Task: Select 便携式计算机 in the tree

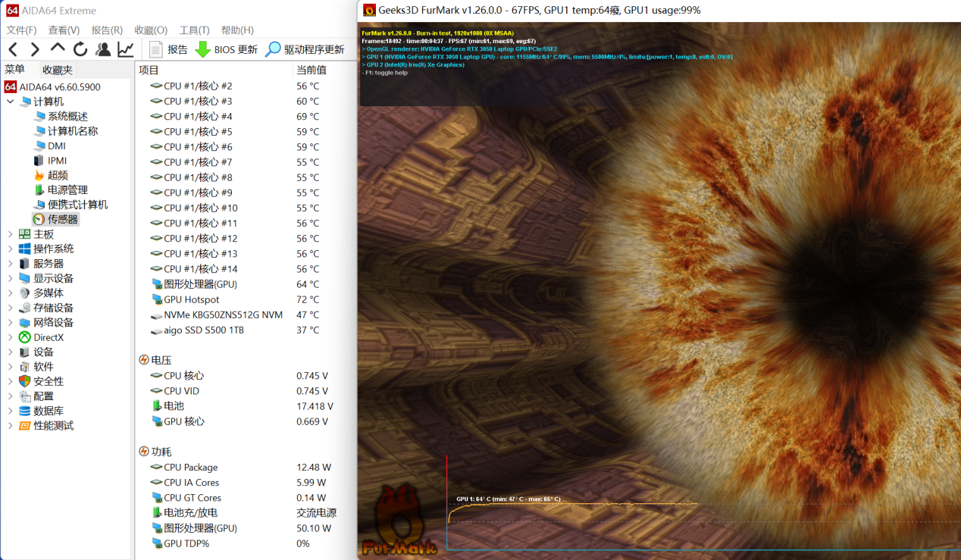Action: [x=70, y=205]
